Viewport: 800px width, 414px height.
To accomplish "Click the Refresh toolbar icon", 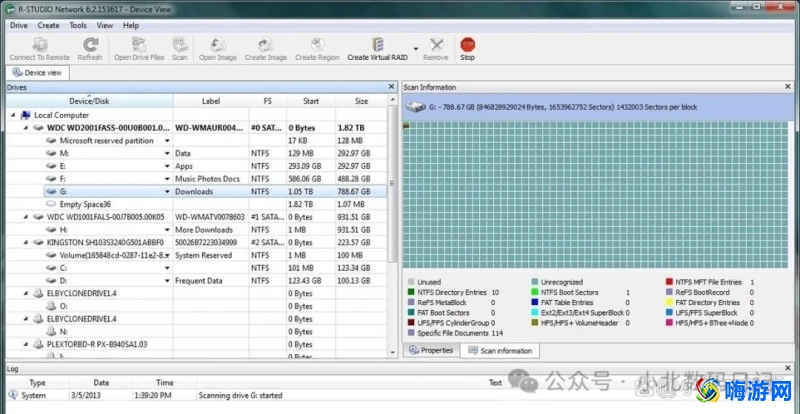I will (90, 44).
